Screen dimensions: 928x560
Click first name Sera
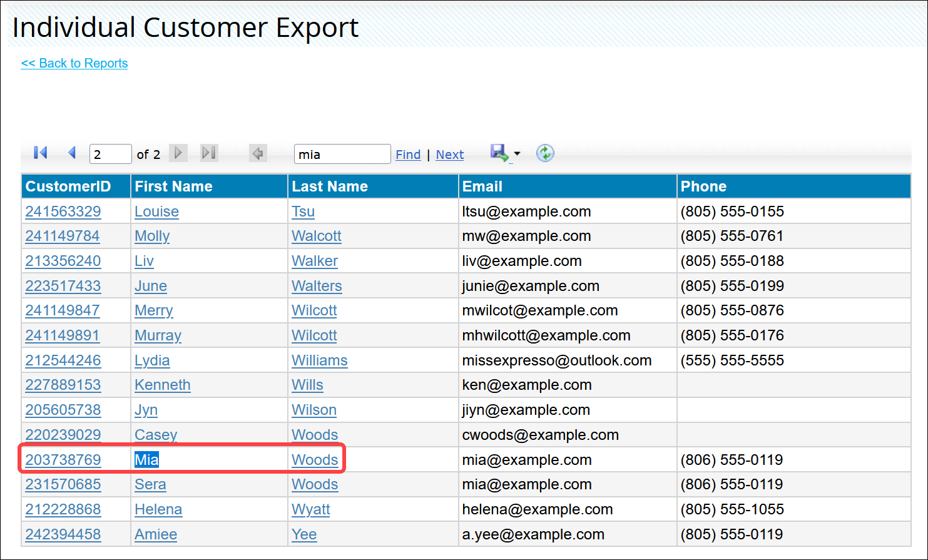point(151,484)
